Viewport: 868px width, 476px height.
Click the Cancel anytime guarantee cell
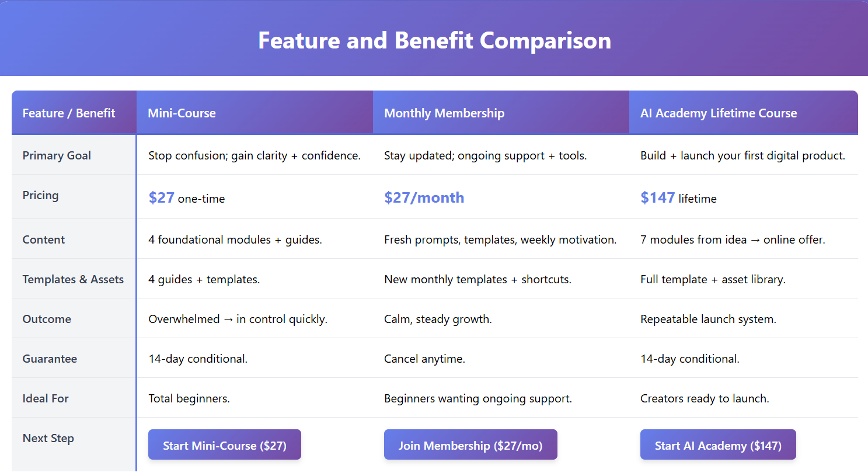pyautogui.click(x=424, y=359)
